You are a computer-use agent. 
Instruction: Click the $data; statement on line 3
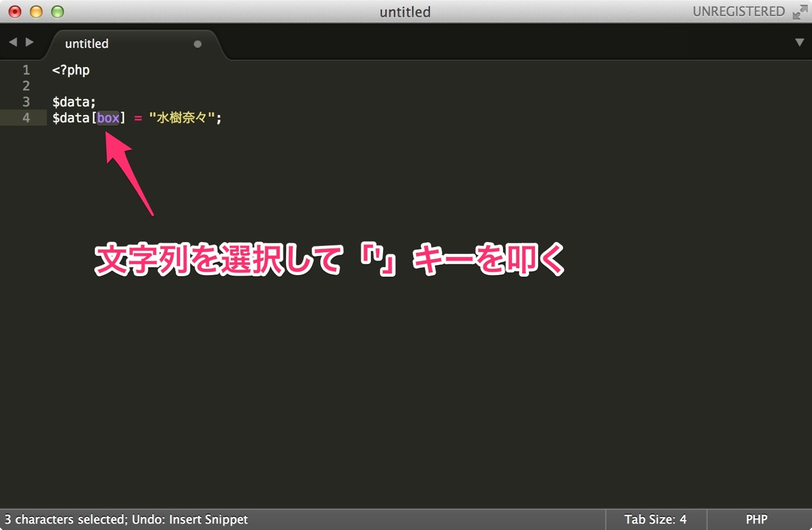pyautogui.click(x=74, y=102)
